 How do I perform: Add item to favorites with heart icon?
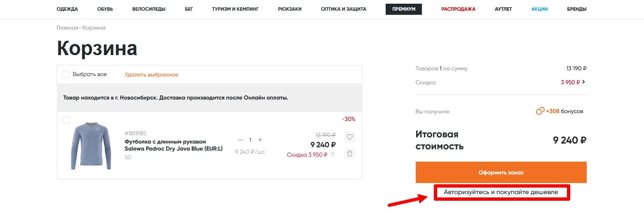(349, 137)
